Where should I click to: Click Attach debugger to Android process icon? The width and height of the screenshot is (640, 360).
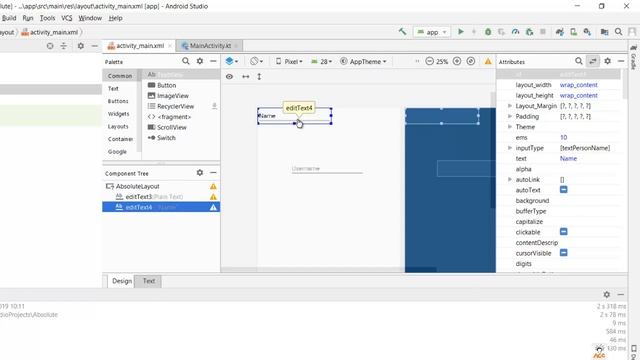point(529,31)
